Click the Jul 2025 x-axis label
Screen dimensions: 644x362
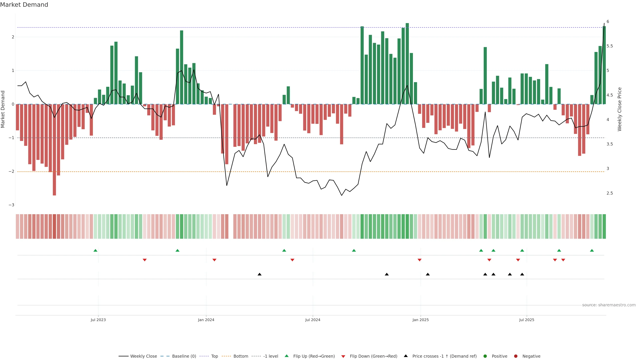pyautogui.click(x=526, y=320)
